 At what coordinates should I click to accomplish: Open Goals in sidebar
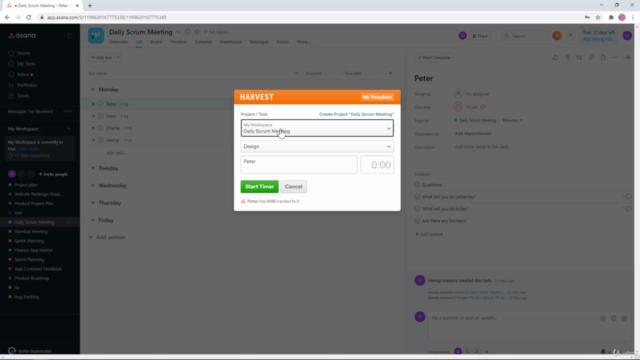click(23, 96)
